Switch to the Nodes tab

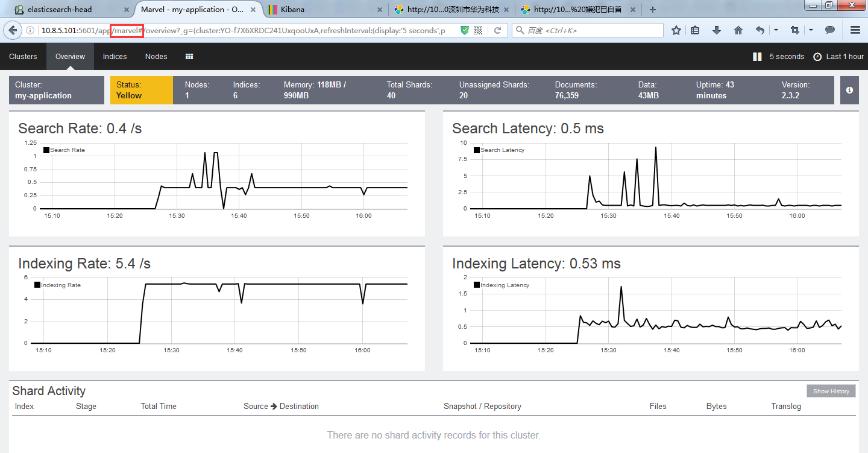coord(156,57)
